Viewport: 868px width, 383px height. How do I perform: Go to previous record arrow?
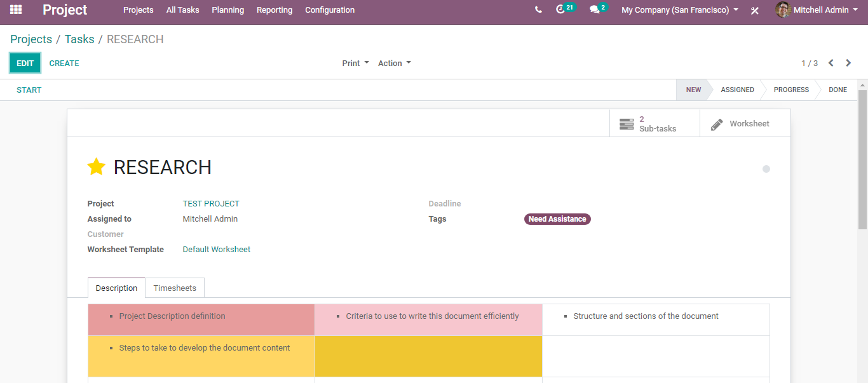pos(831,63)
